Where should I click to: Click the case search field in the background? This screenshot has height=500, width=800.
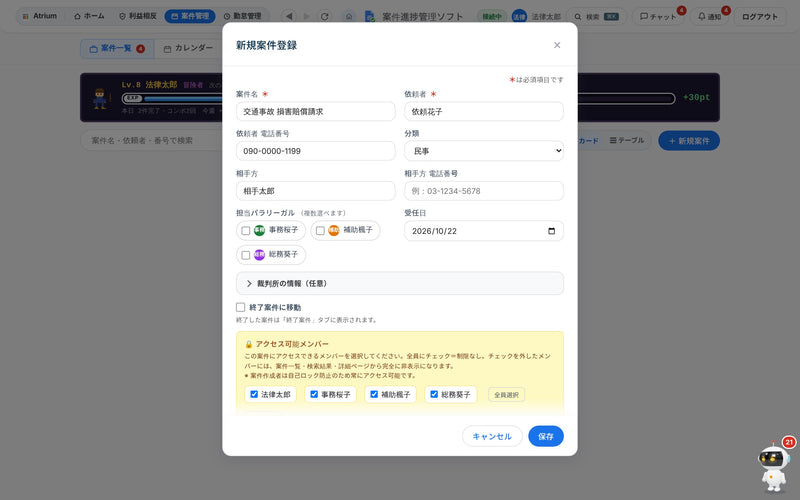tap(153, 140)
